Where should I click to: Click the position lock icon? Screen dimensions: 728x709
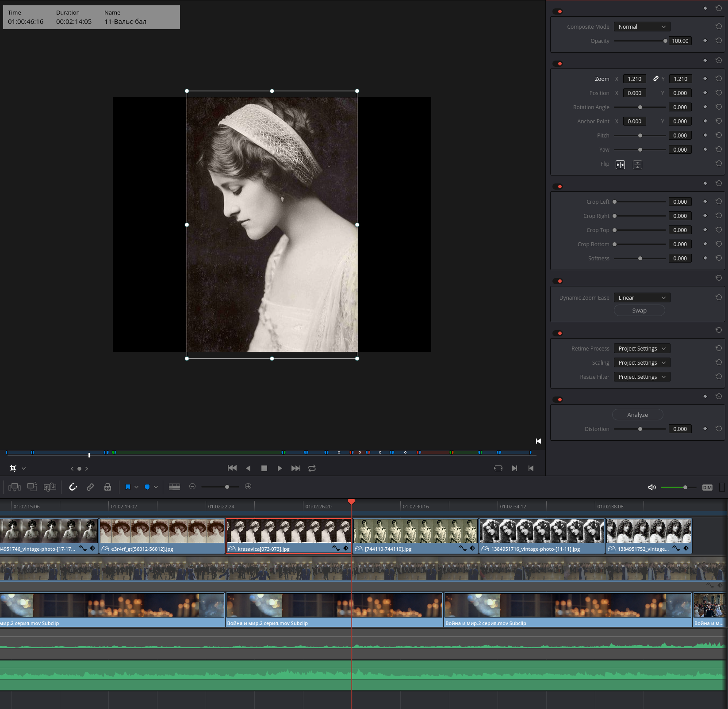point(107,487)
